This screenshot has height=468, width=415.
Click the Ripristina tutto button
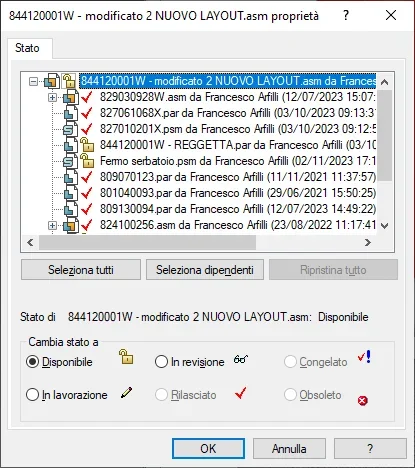click(x=333, y=270)
